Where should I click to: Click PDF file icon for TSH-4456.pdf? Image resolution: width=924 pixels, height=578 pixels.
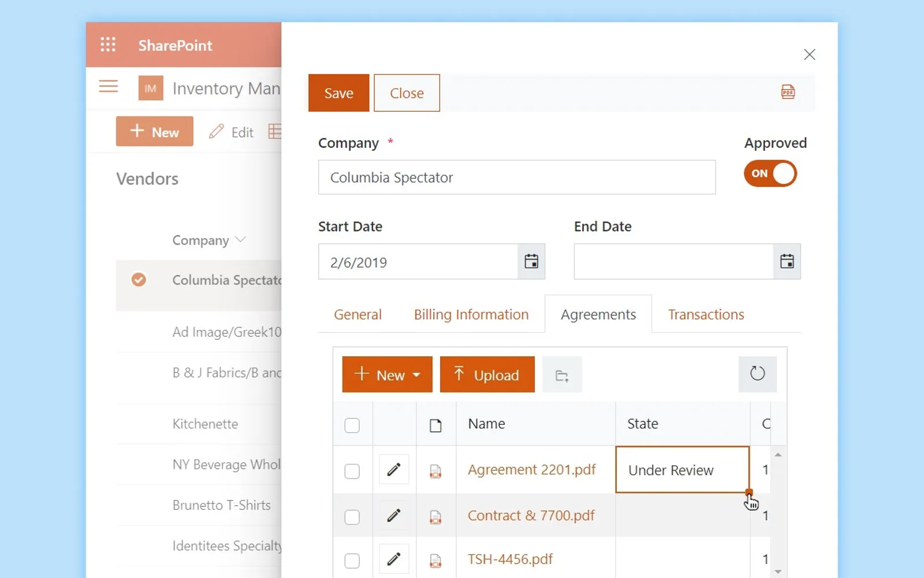coord(435,561)
